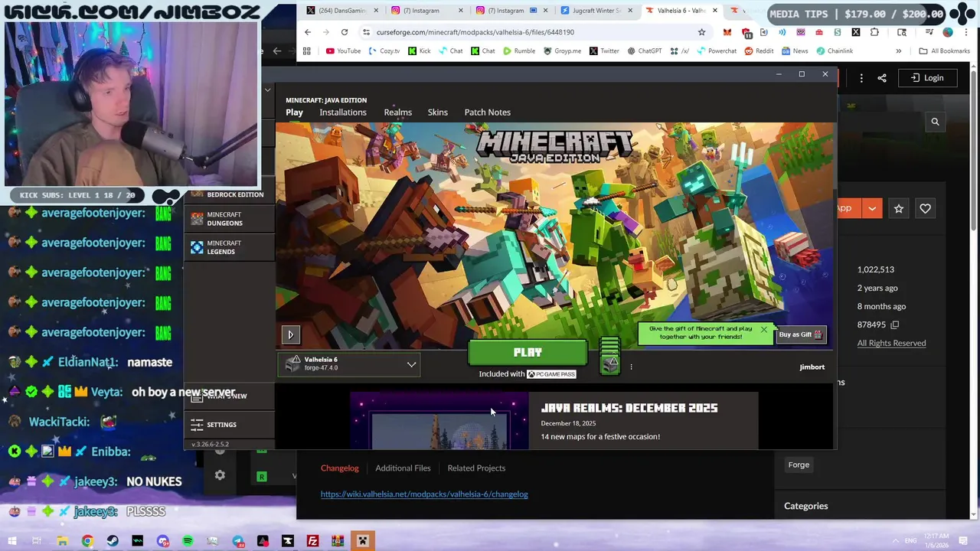Click the Minecraft Launcher taskbar icon
This screenshot has height=551, width=980.
click(x=363, y=541)
